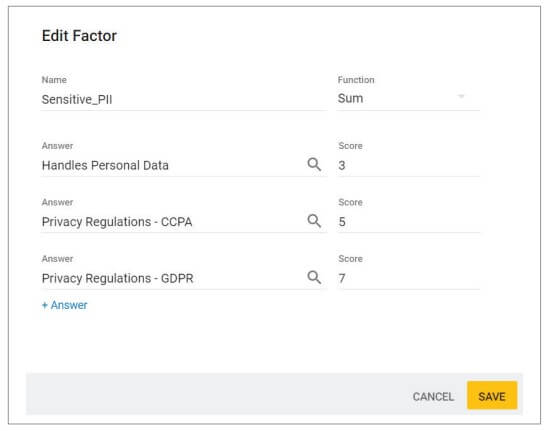Screen dimensions: 552x431
Task: Open the Sum function selector
Action: 408,98
